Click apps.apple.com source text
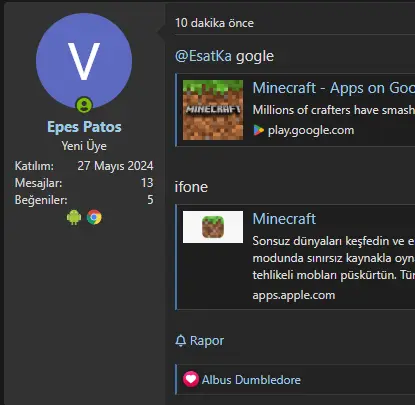Screen dimensions: 415x405 pyautogui.click(x=294, y=295)
